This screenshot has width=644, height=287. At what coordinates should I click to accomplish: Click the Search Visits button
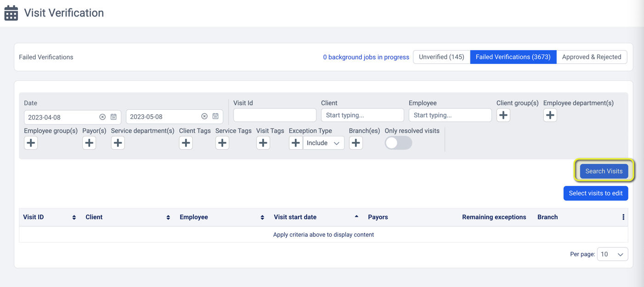point(604,171)
